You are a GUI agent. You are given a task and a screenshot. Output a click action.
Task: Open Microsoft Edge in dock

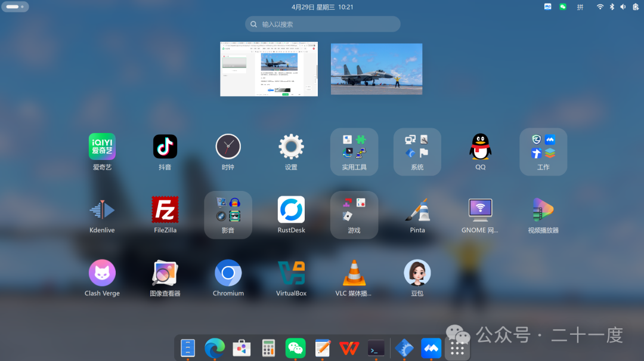(215, 348)
